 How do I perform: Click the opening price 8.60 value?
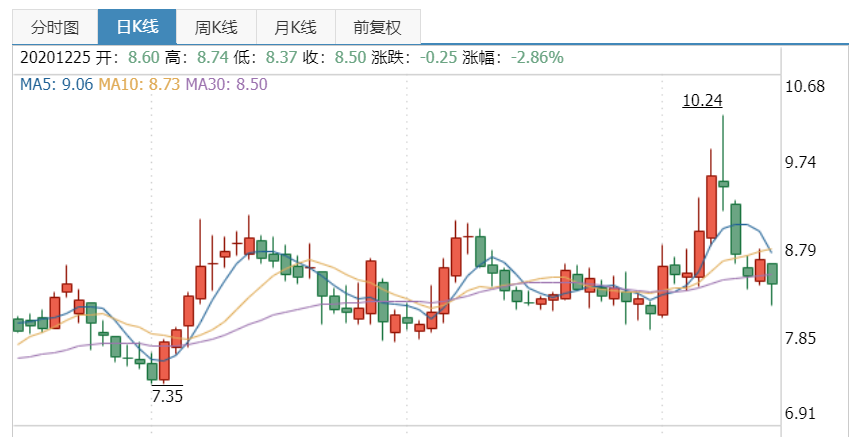pyautogui.click(x=144, y=57)
